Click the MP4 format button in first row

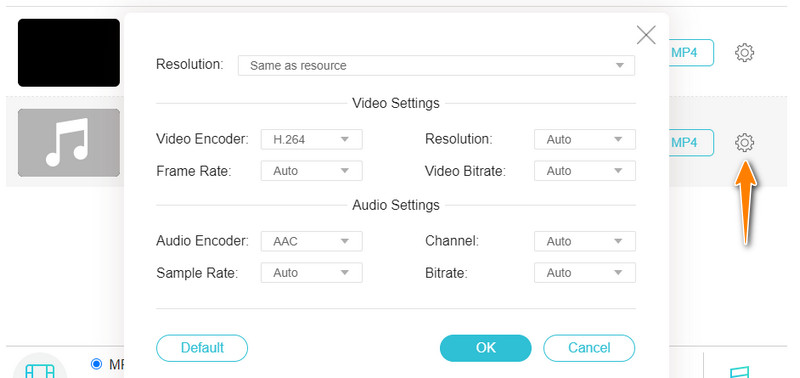[691, 53]
